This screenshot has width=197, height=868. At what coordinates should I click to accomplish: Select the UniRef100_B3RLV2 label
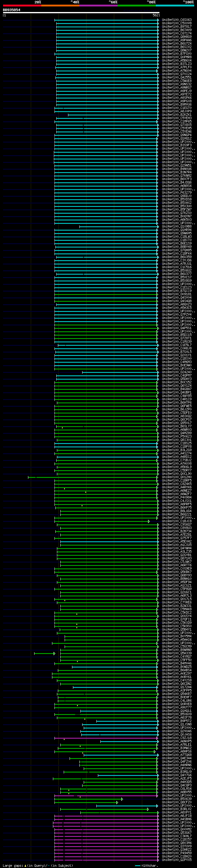point(177,809)
